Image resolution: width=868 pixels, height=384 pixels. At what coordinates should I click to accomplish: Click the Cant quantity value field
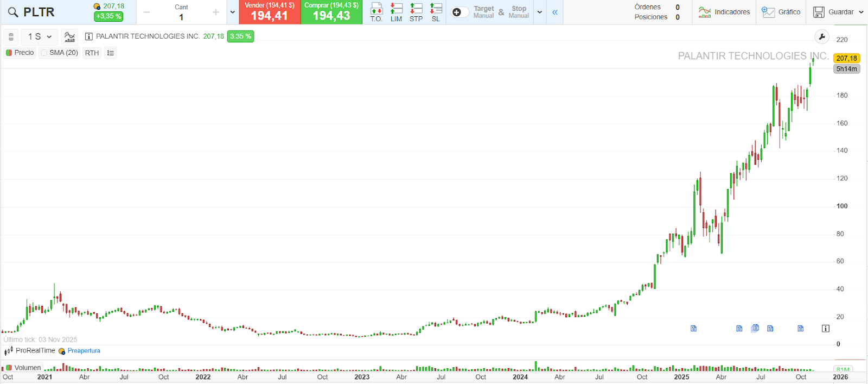pos(181,17)
